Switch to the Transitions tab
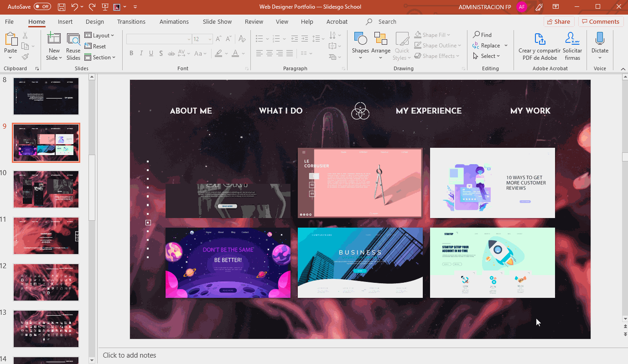Viewport: 628px width, 364px height. [x=131, y=21]
